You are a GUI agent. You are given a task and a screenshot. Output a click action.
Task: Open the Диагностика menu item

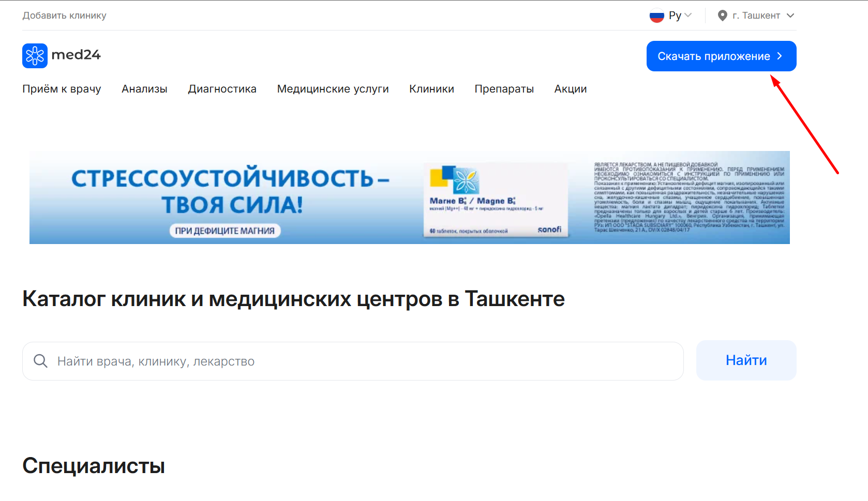tap(222, 89)
